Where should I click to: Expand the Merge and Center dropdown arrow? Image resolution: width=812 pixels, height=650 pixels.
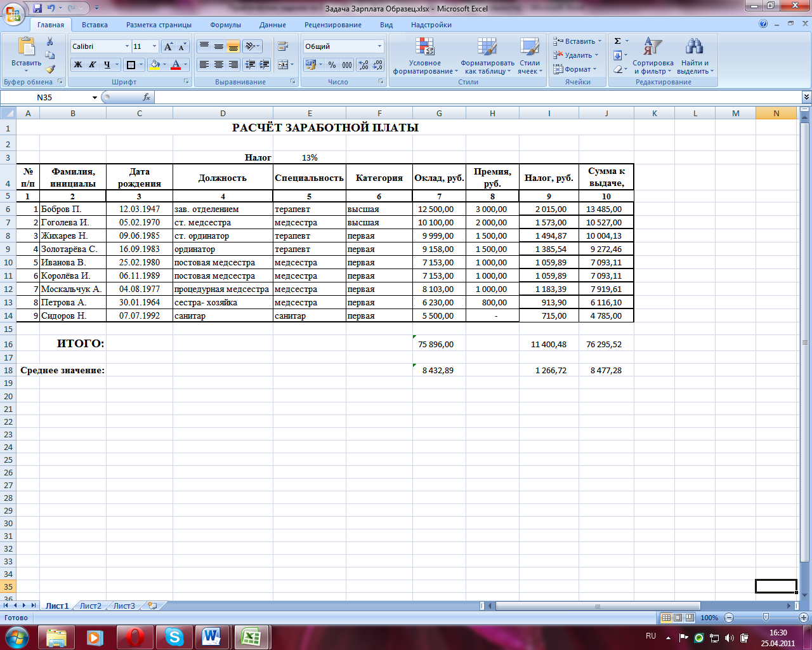coord(292,65)
